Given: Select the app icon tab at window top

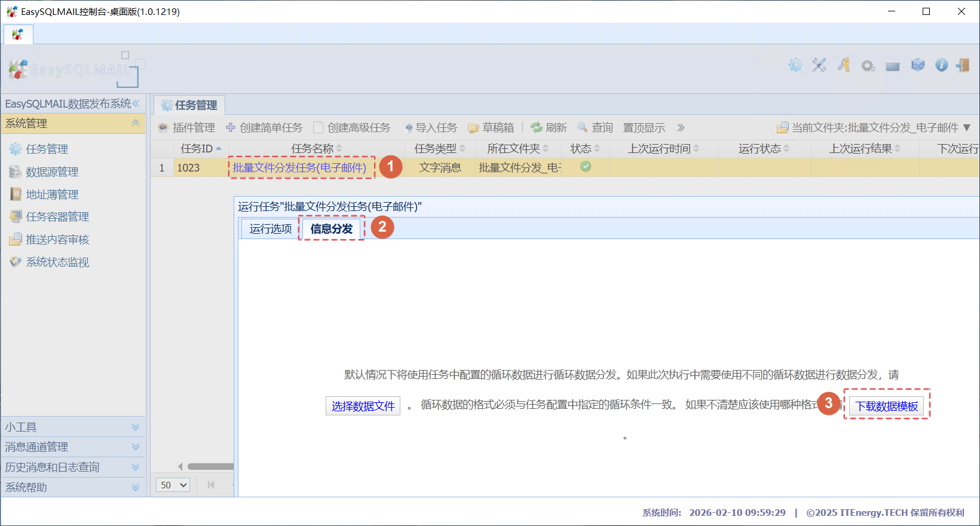Looking at the screenshot, I should tap(18, 35).
